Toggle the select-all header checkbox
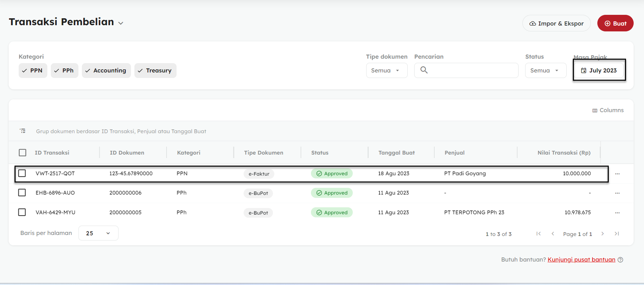644x285 pixels. 22,153
